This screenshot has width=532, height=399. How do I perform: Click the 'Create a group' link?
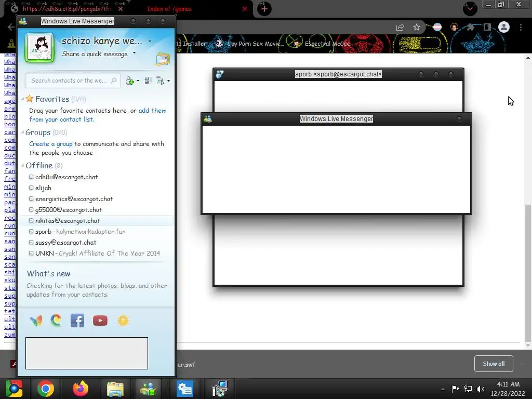50,144
